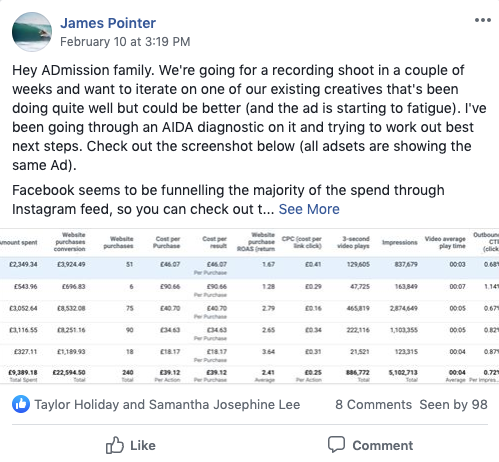This screenshot has height=462, width=499.
Task: Show the Seen by 98 viewers list
Action: pyautogui.click(x=453, y=405)
